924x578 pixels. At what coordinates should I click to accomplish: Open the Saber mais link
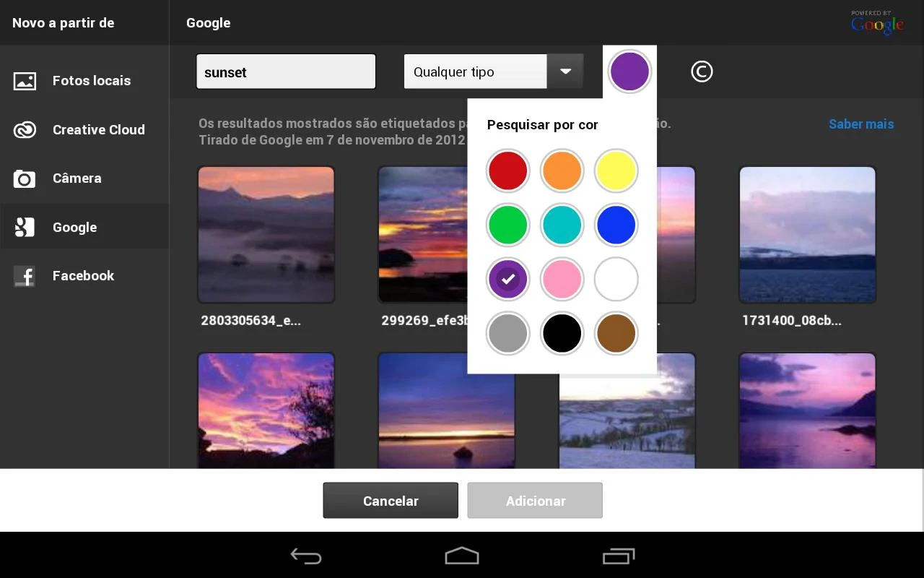pyautogui.click(x=861, y=124)
